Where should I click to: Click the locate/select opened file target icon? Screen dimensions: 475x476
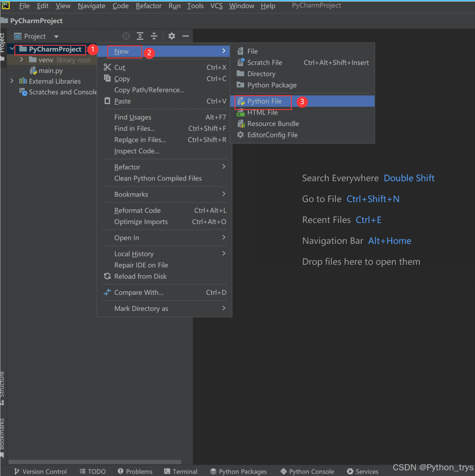click(x=126, y=36)
